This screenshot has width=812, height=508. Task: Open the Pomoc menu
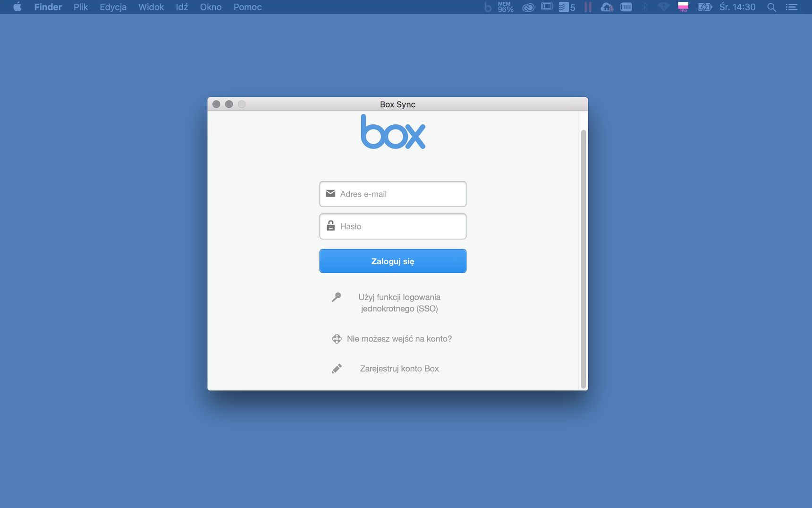coord(247,7)
